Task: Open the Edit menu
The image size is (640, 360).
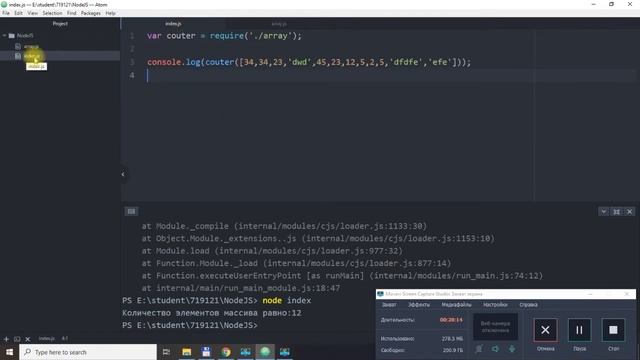Action: [x=18, y=13]
